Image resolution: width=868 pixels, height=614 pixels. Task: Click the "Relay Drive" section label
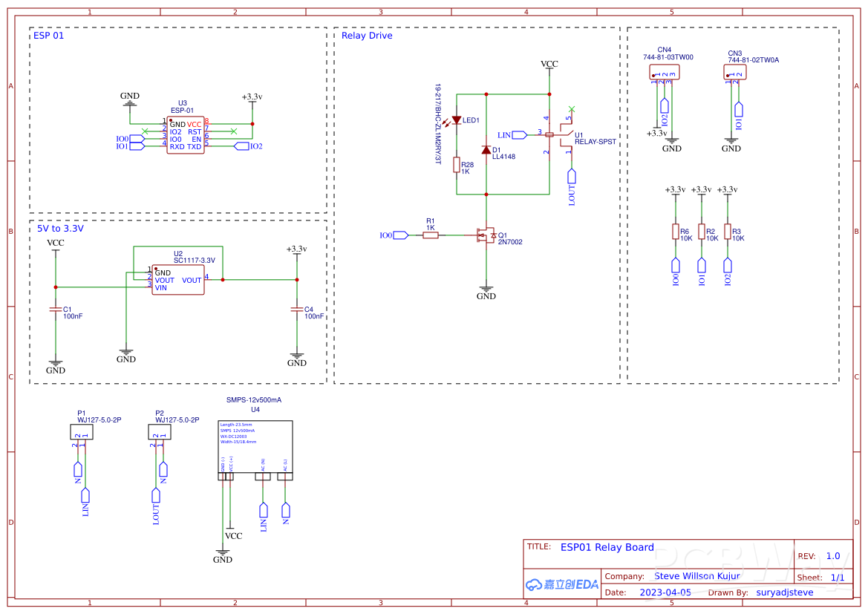point(367,36)
